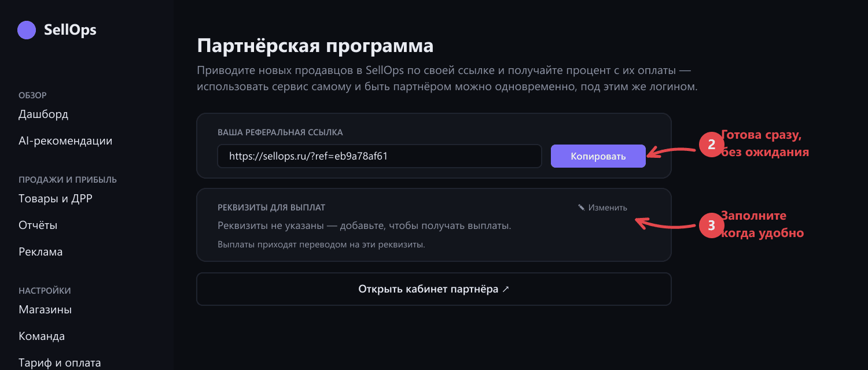Click the SellOps purple logo circle
868x370 pixels.
(x=27, y=30)
